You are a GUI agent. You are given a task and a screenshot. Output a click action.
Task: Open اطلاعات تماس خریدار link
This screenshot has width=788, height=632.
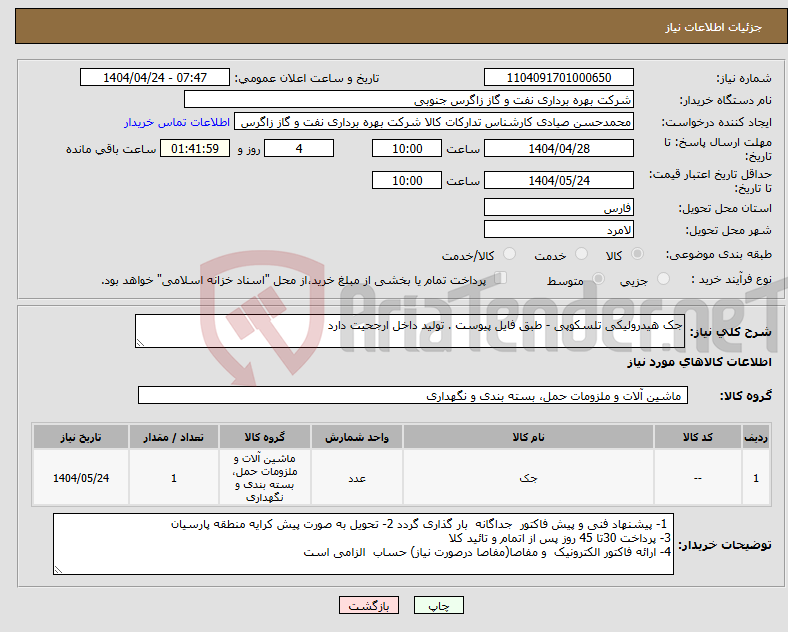(x=177, y=123)
